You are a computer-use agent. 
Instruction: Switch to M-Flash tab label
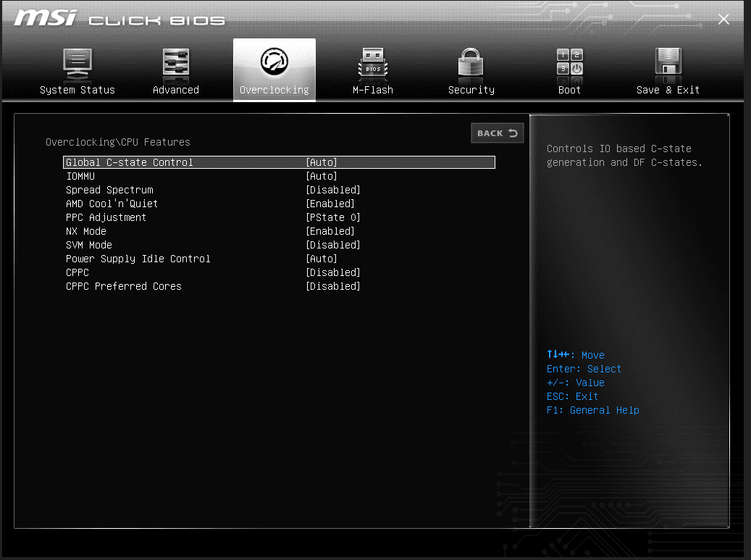point(373,90)
